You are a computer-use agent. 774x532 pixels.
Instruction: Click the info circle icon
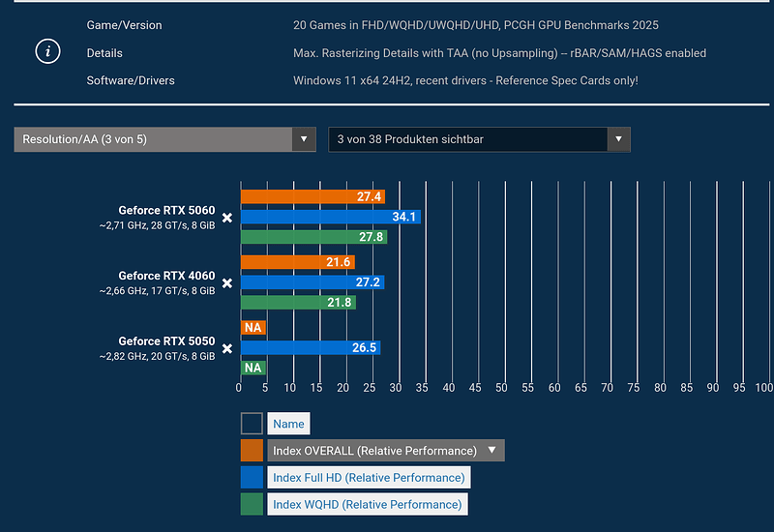47,52
